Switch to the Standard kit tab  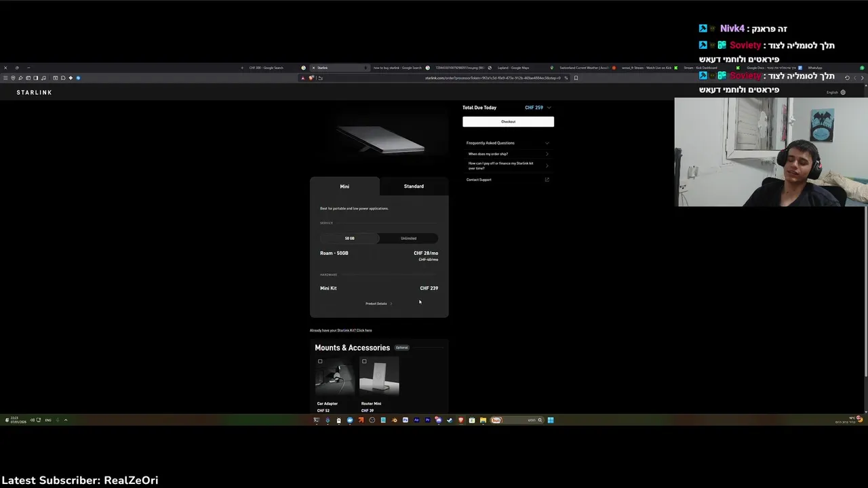pos(414,186)
